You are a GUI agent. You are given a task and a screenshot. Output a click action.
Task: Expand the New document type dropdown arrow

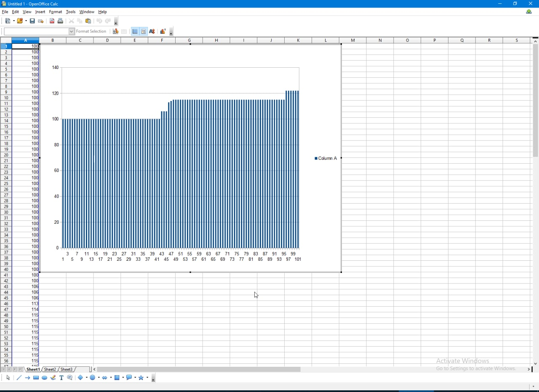click(13, 21)
